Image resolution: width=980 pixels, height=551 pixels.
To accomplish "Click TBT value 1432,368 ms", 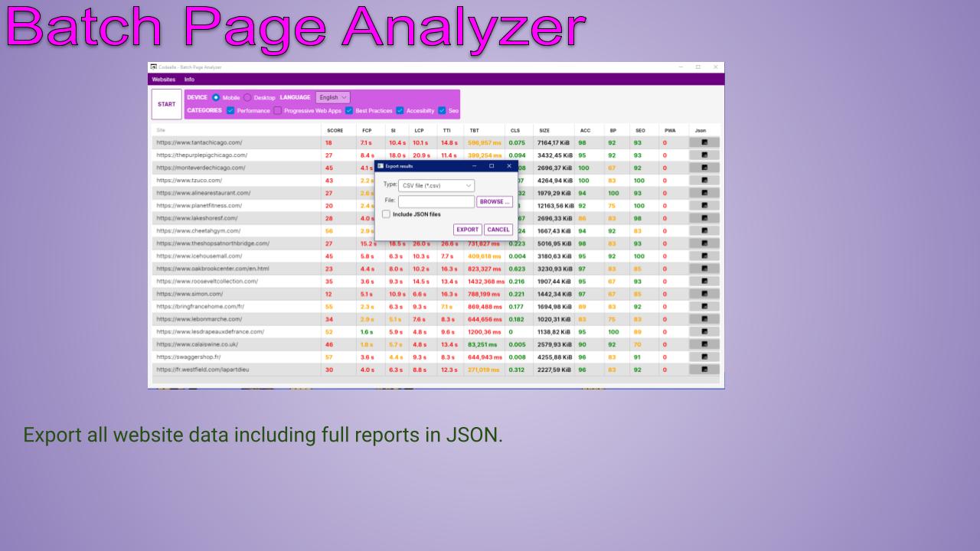I will (486, 281).
